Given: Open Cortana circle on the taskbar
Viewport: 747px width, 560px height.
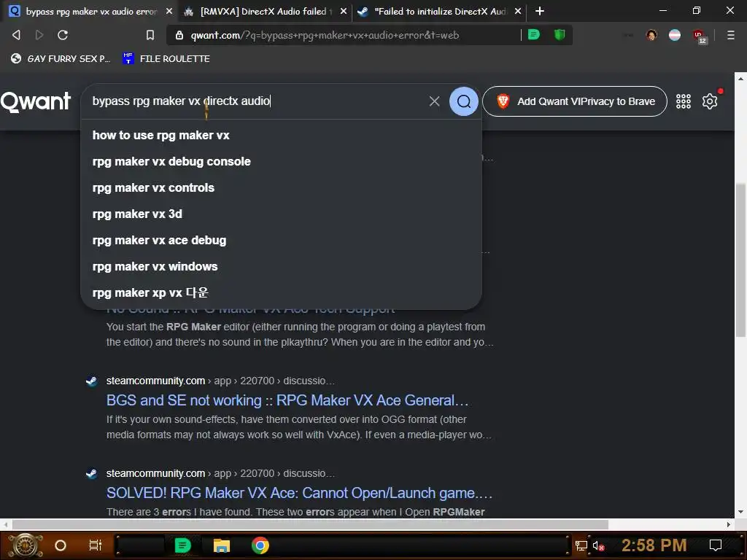Looking at the screenshot, I should tap(61, 545).
